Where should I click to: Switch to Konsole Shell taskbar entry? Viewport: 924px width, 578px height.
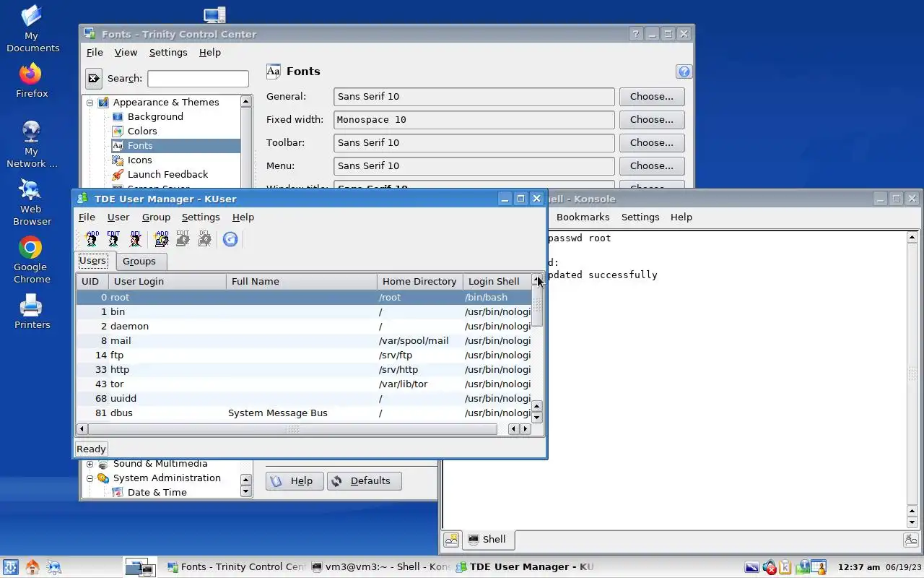pos(381,567)
